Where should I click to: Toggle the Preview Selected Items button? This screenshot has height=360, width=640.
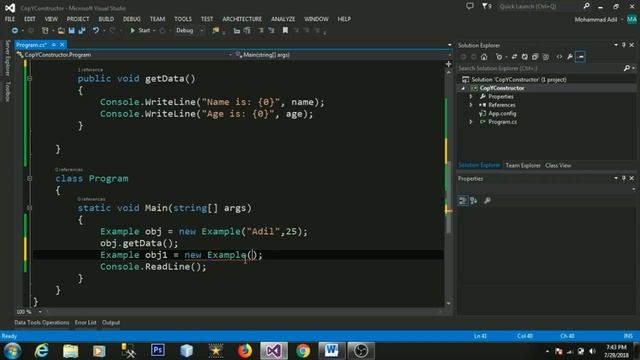580,57
